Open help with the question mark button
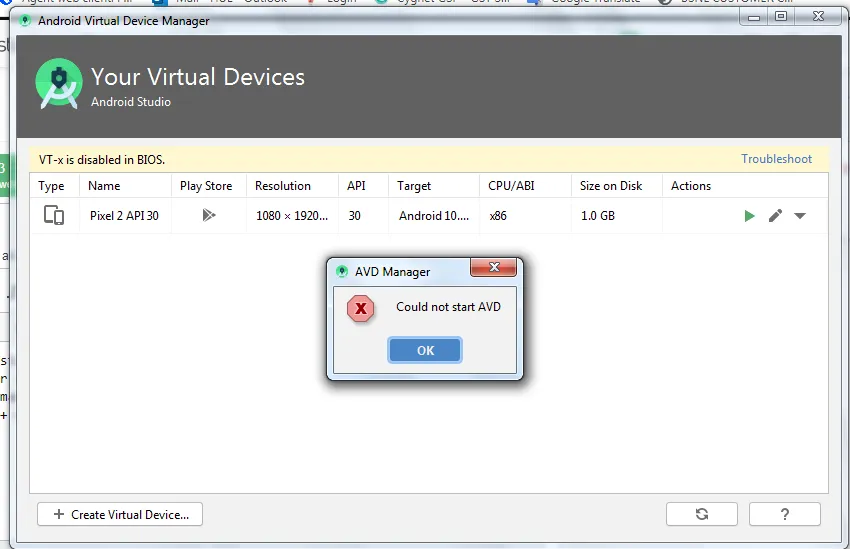 tap(784, 514)
